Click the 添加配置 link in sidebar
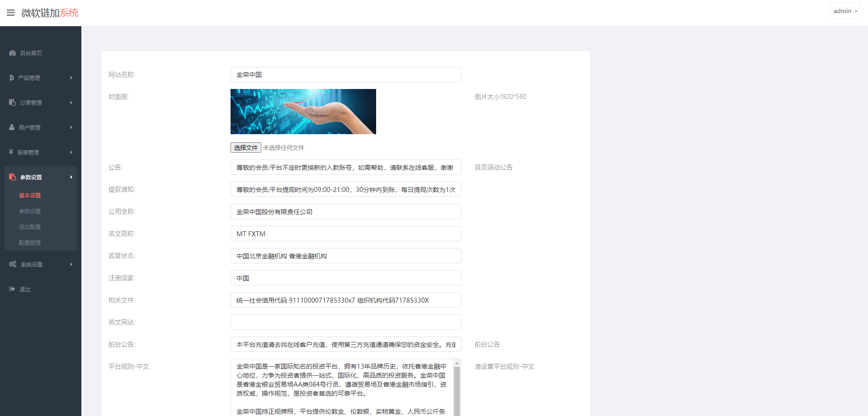The height and width of the screenshot is (416, 868). click(29, 227)
